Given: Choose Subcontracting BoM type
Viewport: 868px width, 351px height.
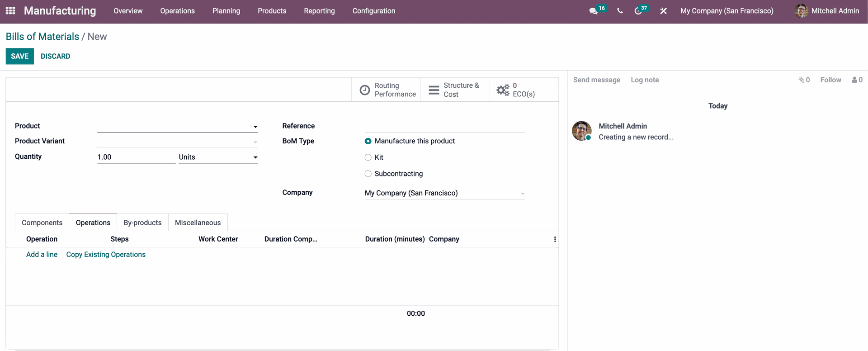Looking at the screenshot, I should 368,174.
